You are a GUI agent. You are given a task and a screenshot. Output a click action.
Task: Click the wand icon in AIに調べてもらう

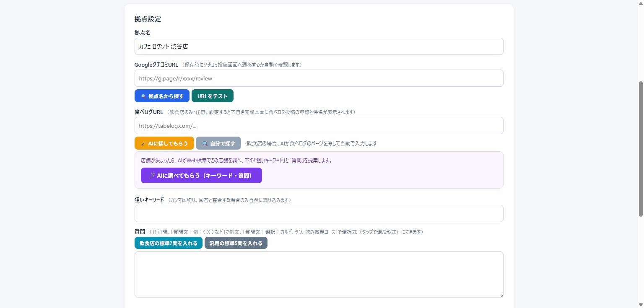click(x=152, y=176)
